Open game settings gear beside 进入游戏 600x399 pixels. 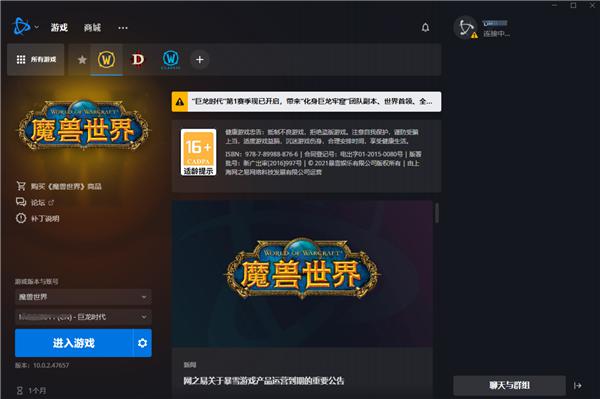click(142, 343)
